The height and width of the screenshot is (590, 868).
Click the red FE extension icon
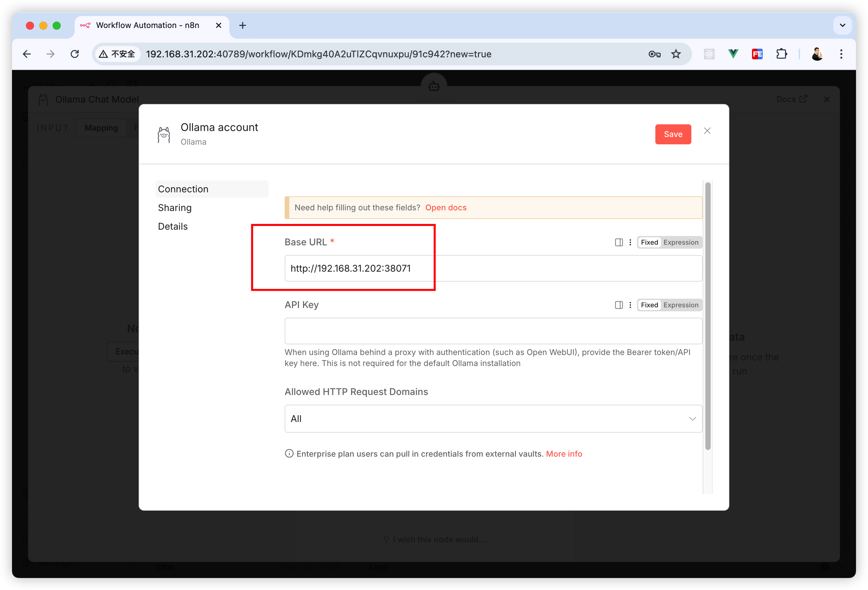click(x=757, y=54)
